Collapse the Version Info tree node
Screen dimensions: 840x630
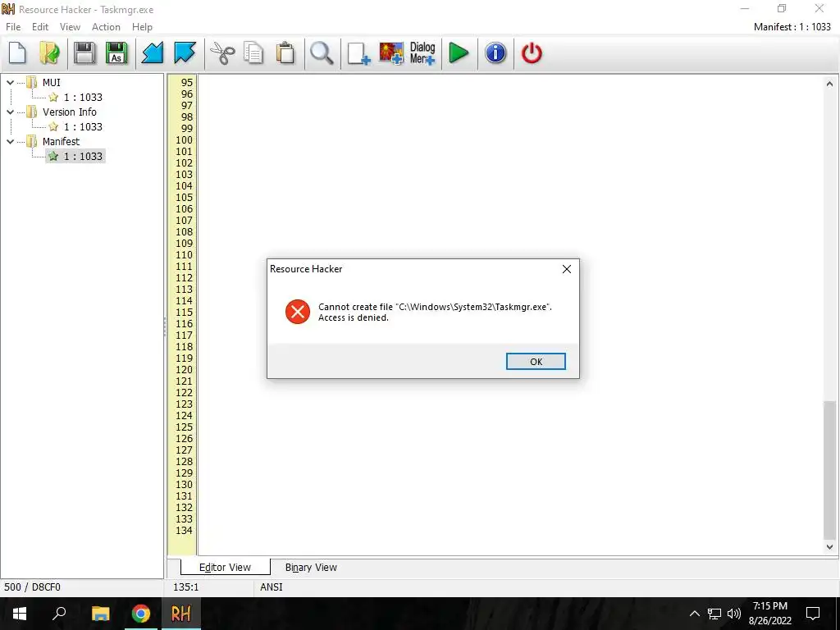[10, 112]
